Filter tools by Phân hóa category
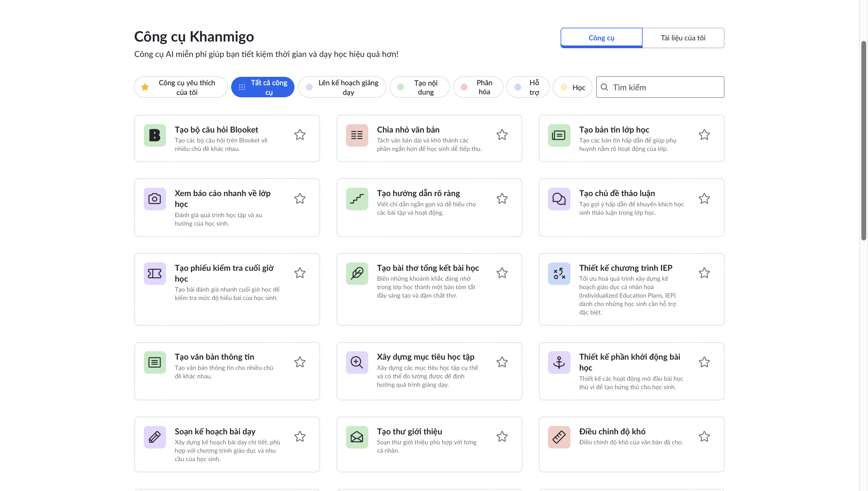The image size is (868, 491). pos(478,87)
